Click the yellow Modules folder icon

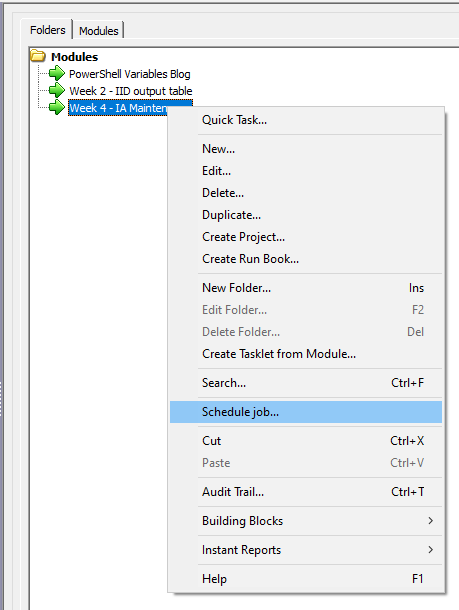(38, 56)
